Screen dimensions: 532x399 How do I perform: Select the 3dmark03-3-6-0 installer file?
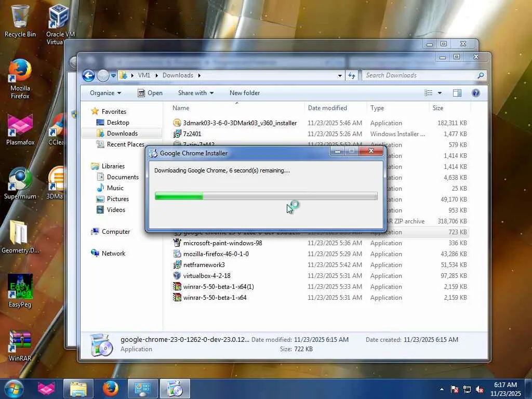coord(320,123)
